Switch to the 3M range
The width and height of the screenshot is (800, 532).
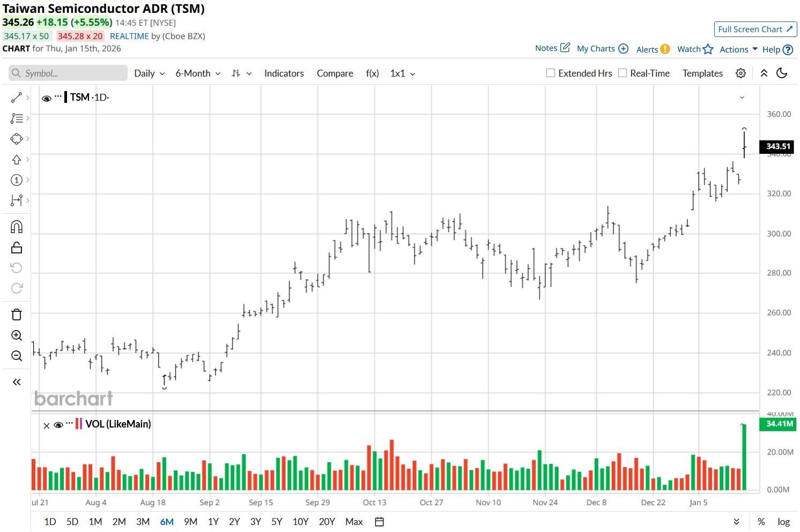tap(143, 522)
